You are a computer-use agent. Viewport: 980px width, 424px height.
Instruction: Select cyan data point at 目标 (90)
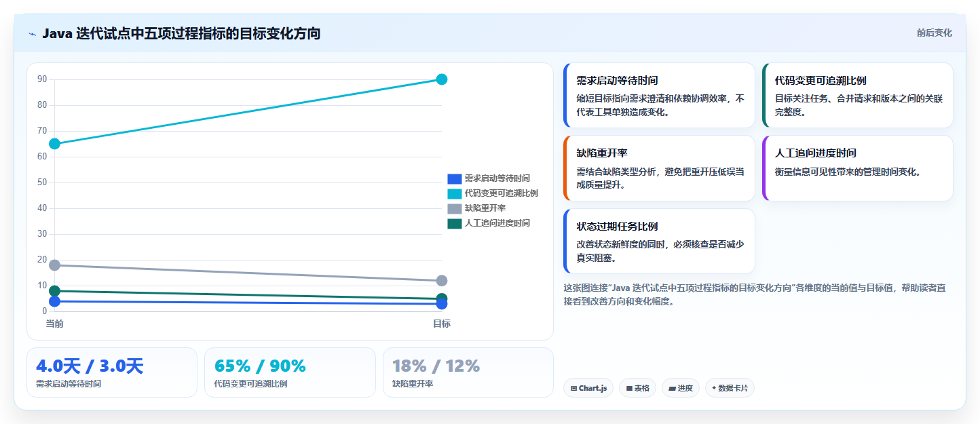[x=442, y=79]
